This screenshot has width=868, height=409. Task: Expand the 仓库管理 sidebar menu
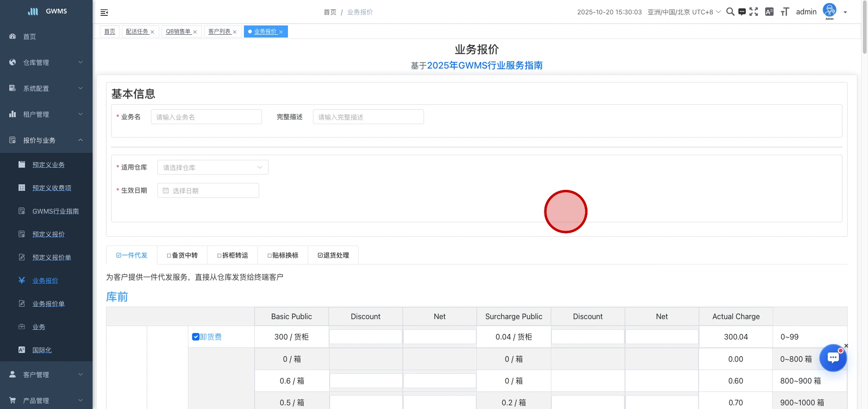[x=46, y=63]
